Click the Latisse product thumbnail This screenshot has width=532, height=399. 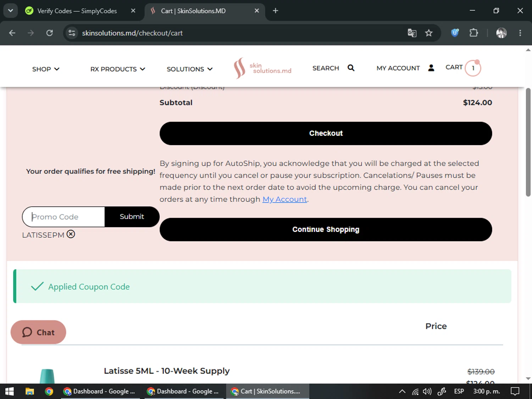coord(47,376)
